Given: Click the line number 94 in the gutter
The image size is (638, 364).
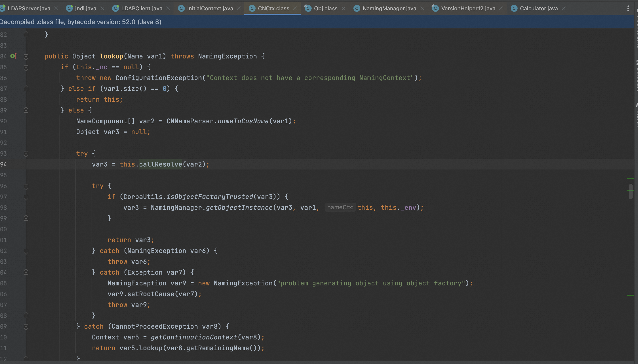Looking at the screenshot, I should tap(3, 165).
